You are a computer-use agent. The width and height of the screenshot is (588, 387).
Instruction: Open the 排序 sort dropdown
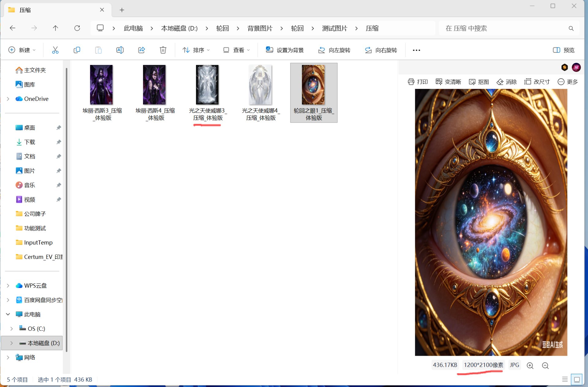click(196, 50)
